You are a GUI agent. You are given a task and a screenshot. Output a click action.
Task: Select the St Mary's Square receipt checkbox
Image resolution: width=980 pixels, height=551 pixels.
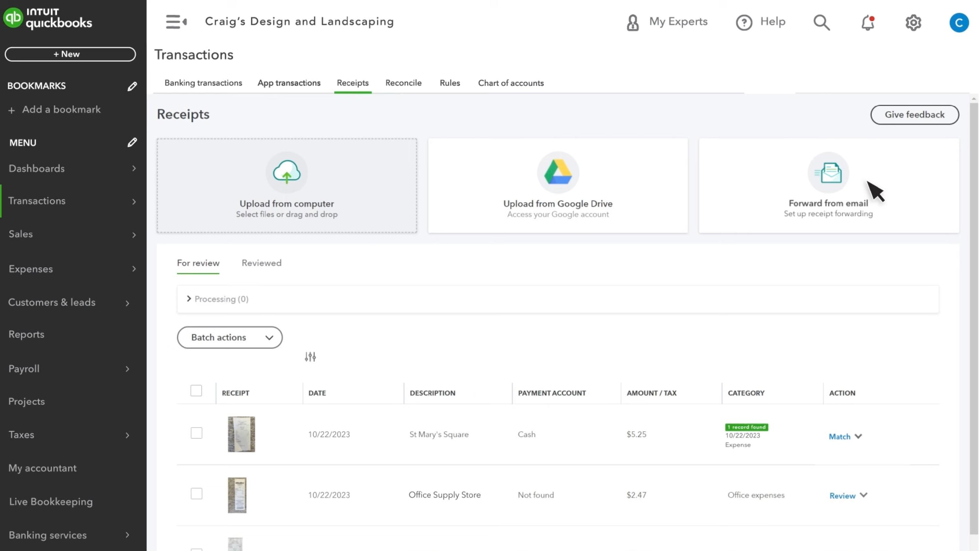click(x=196, y=433)
